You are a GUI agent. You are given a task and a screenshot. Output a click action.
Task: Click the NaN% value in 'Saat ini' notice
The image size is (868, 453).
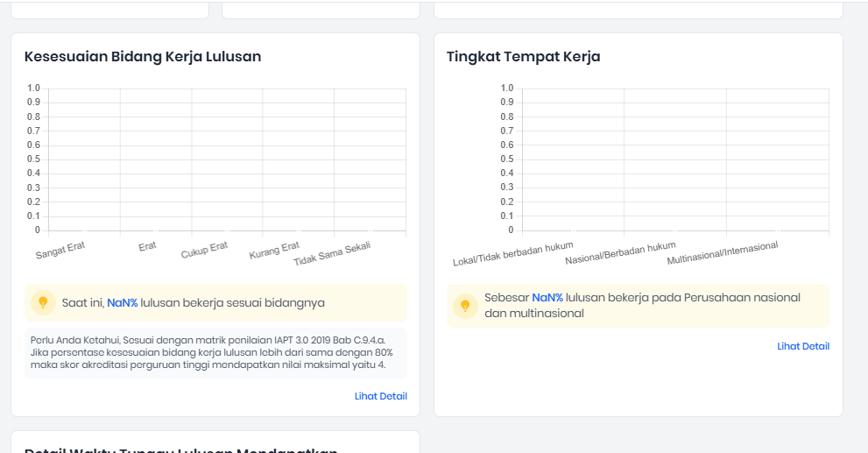click(x=122, y=303)
